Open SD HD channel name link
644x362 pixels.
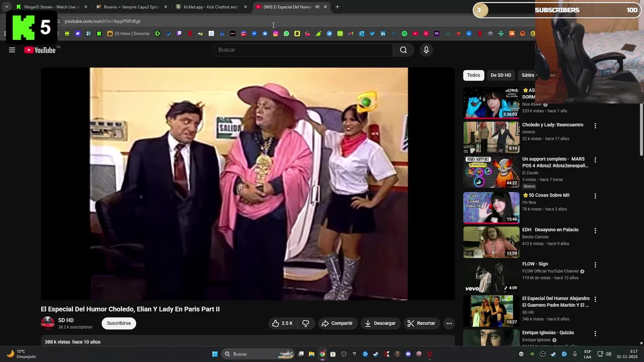tap(66, 320)
